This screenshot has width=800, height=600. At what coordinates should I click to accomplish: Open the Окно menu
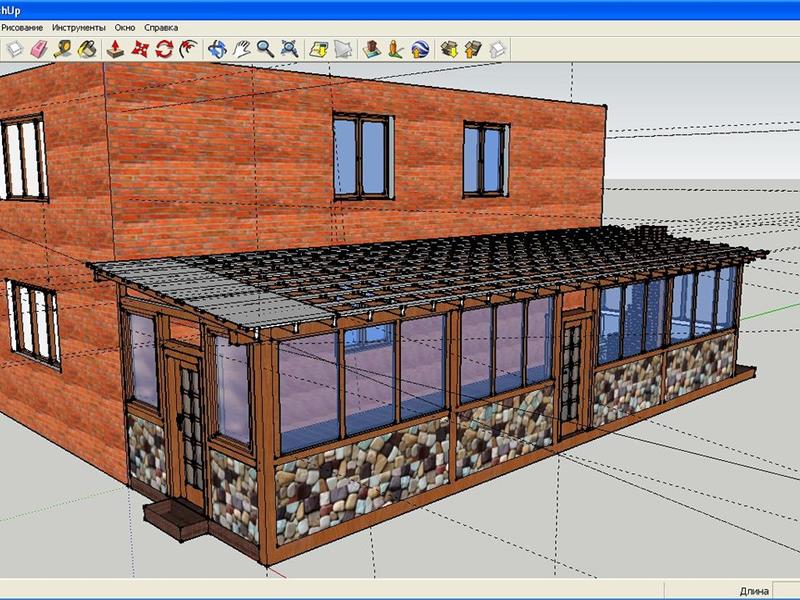125,28
